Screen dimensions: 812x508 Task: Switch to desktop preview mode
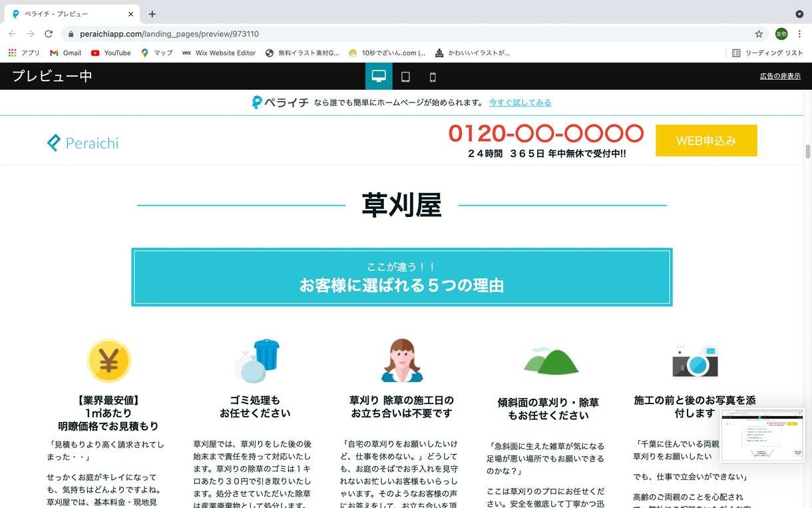(x=379, y=77)
